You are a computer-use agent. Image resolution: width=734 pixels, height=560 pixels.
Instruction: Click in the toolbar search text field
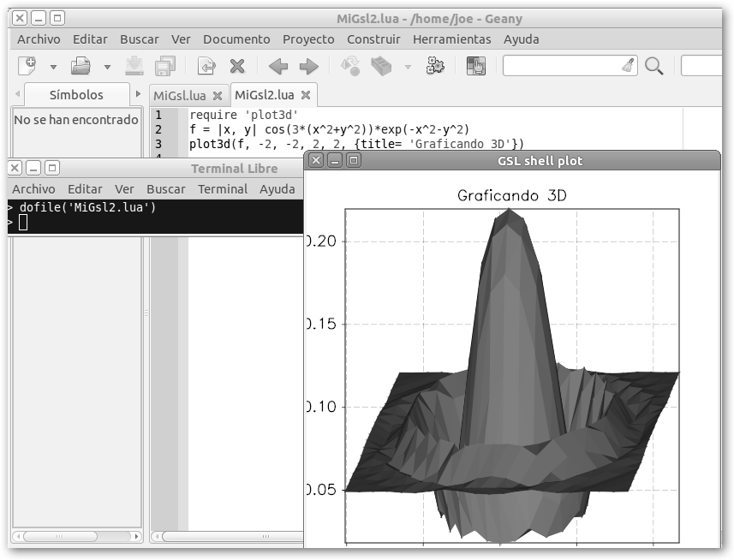562,66
